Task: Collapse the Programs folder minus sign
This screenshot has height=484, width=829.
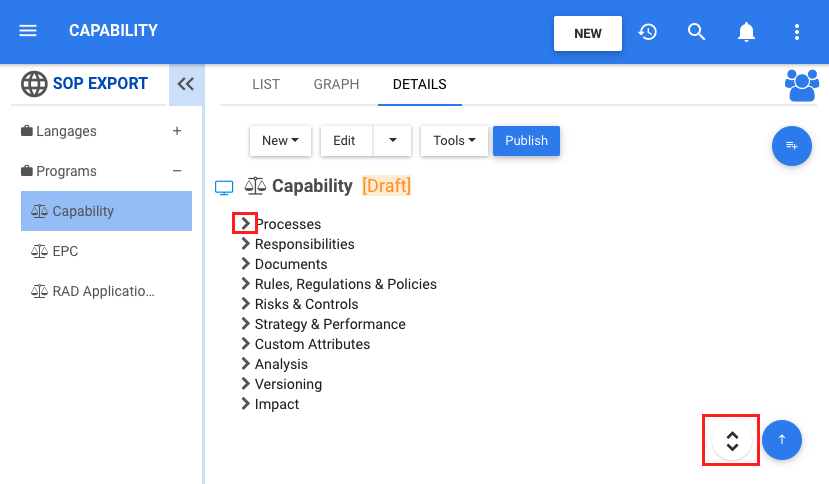Action: tap(177, 171)
